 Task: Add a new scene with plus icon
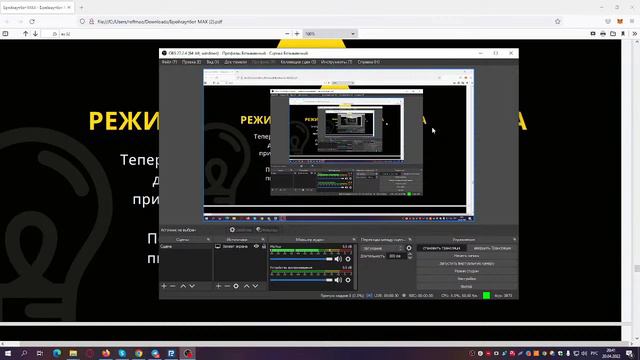[x=164, y=286]
